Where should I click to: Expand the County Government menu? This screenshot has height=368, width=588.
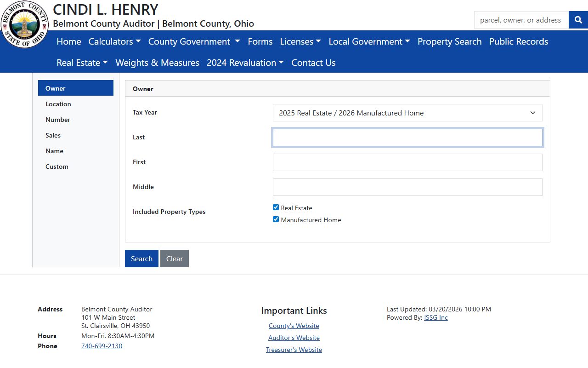point(194,41)
